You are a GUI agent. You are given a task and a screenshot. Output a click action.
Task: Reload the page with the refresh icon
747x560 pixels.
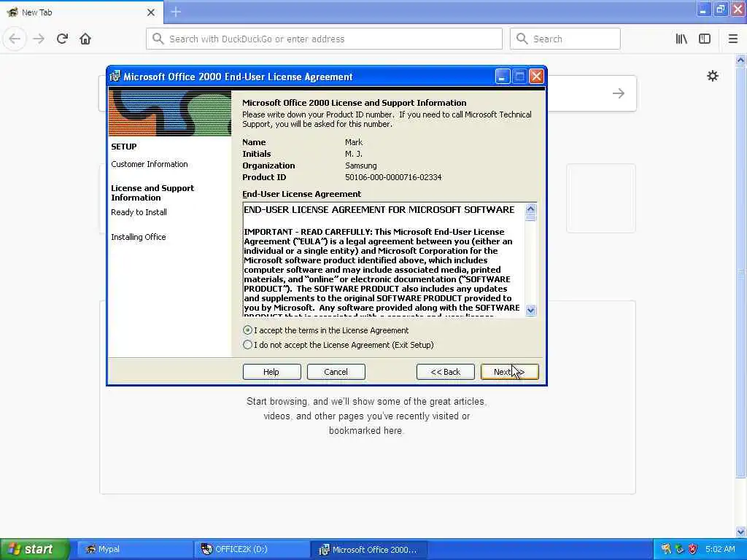[x=62, y=39]
